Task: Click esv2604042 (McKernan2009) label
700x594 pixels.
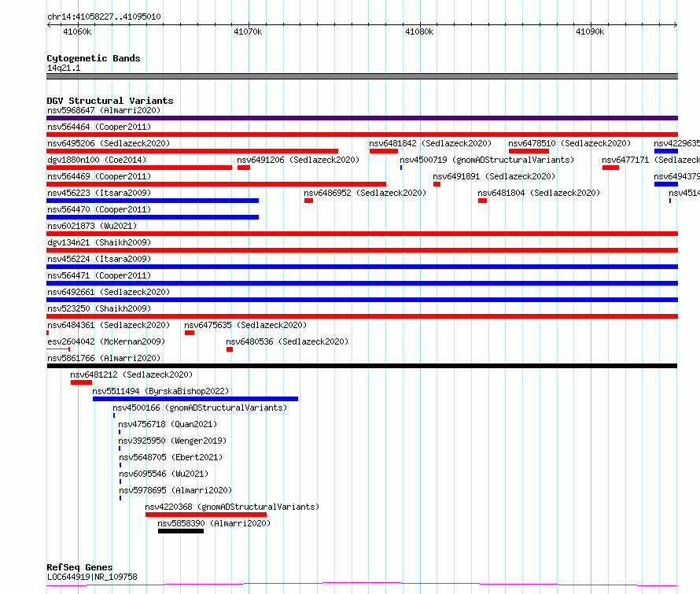Action: pos(106,341)
